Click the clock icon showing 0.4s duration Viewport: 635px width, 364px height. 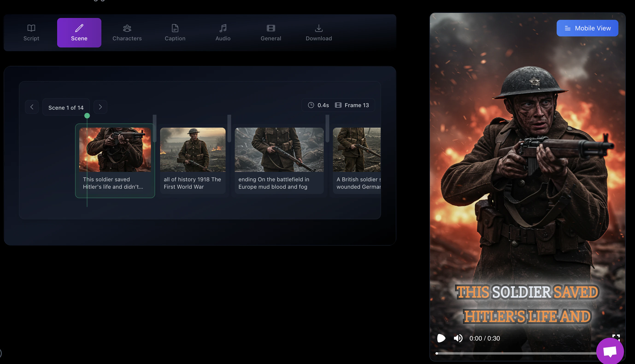(x=311, y=105)
